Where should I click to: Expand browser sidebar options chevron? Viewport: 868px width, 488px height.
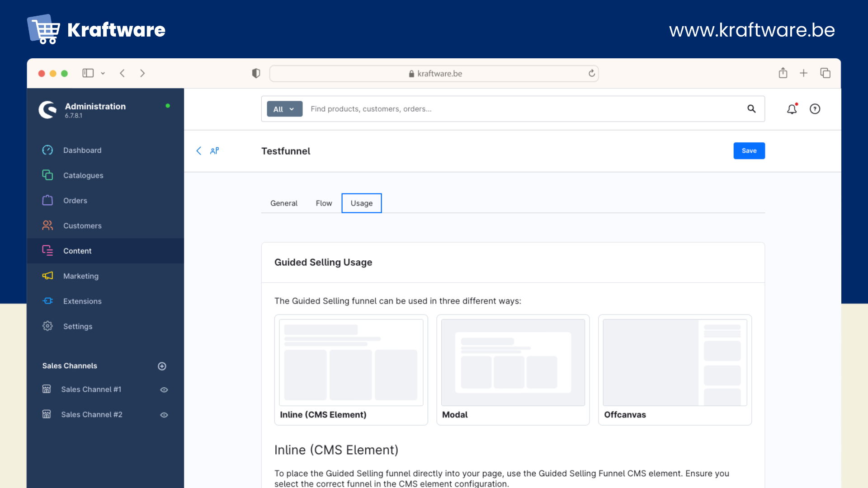click(x=103, y=73)
